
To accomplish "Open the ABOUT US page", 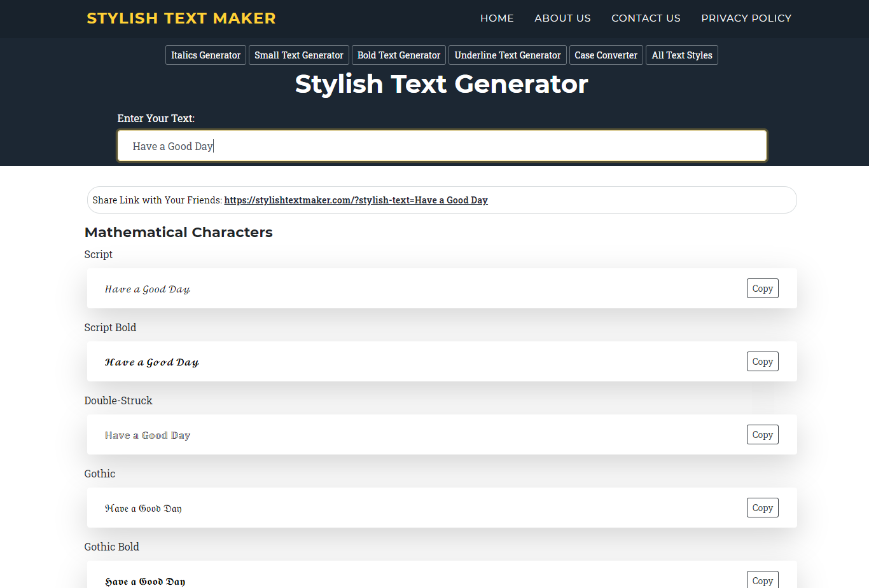I will coord(562,18).
